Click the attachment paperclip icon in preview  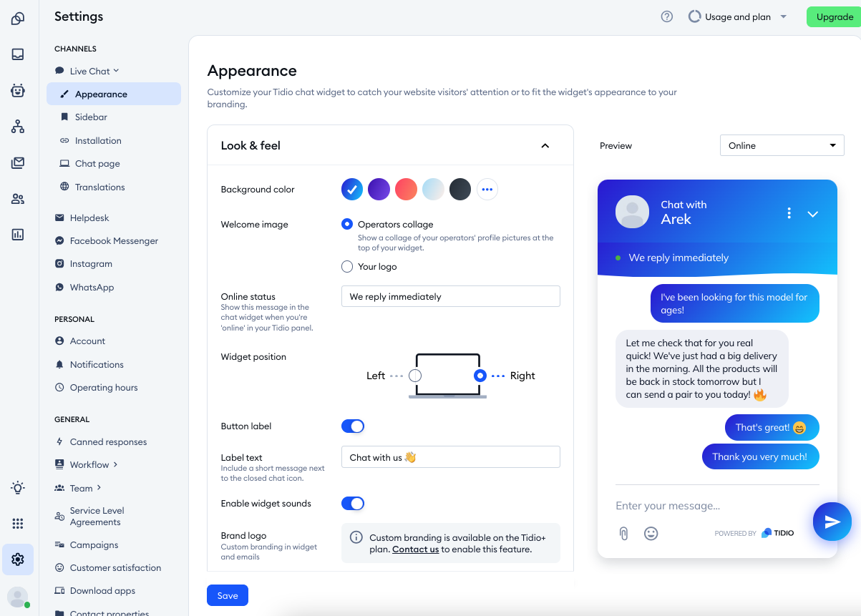pyautogui.click(x=623, y=533)
